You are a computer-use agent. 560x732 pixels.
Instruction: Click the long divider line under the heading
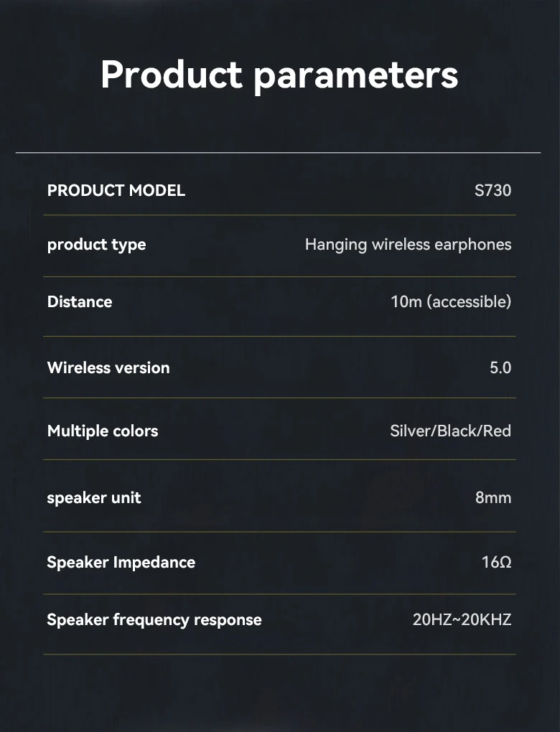(278, 153)
